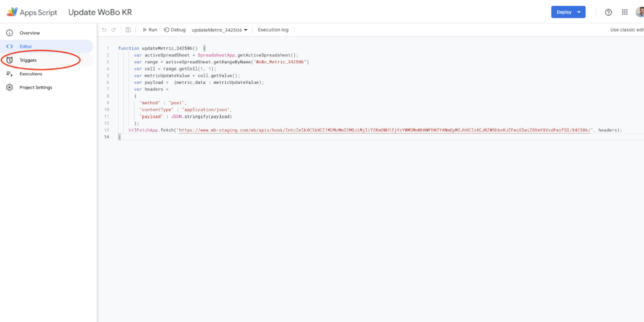Undo the last edit
644x322 pixels.
104,30
